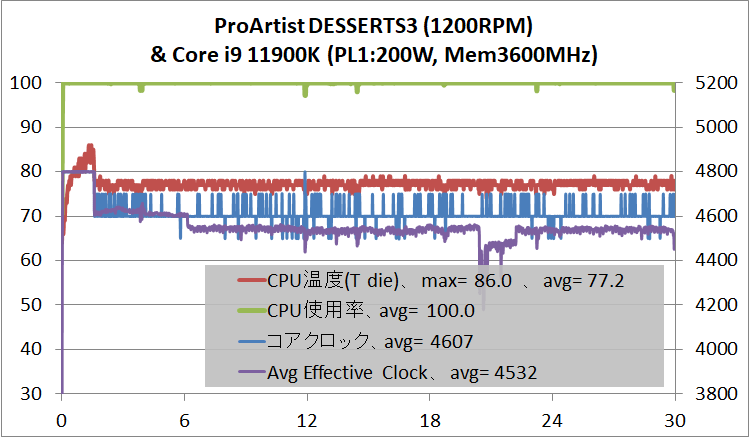The height and width of the screenshot is (437, 749).
Task: Click x-axis label "6"
Action: pyautogui.click(x=184, y=421)
